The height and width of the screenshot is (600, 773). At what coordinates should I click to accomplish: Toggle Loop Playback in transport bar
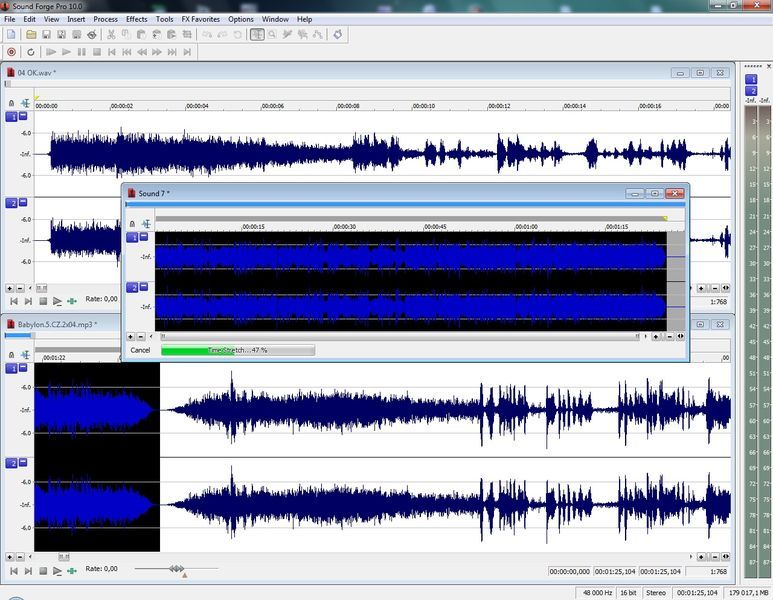click(x=31, y=52)
